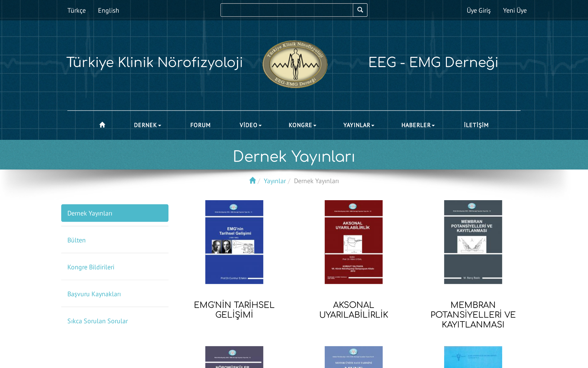
Task: Open the Motor Ünite Sayı Tahmini book cover
Action: point(353,357)
